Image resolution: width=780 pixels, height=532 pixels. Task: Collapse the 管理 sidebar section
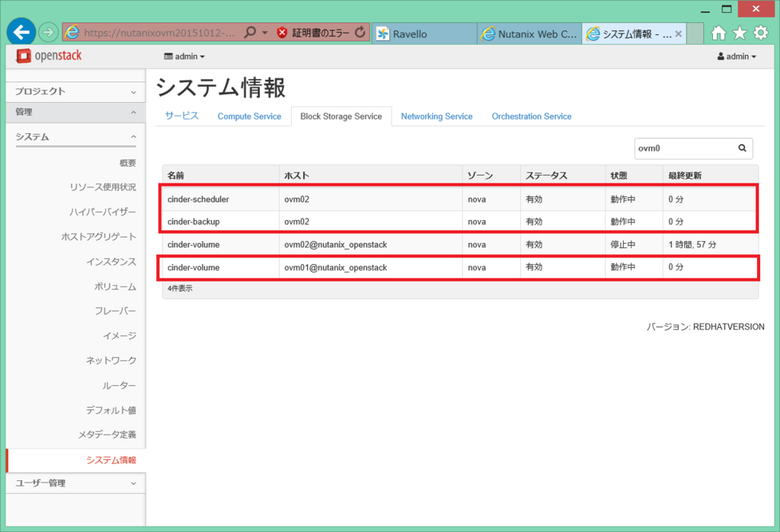tap(75, 112)
